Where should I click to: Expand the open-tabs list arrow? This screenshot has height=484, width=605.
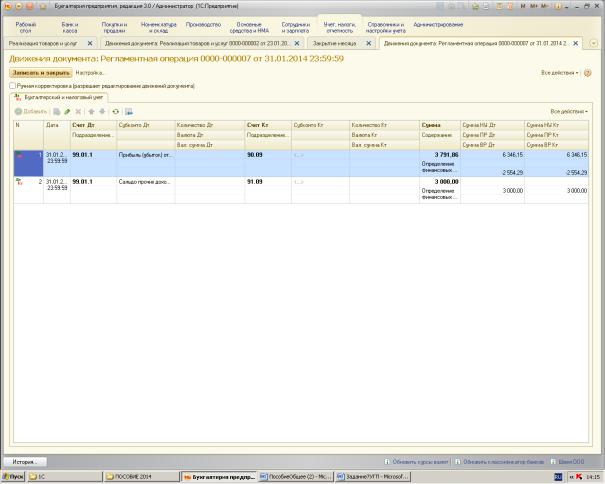click(593, 43)
